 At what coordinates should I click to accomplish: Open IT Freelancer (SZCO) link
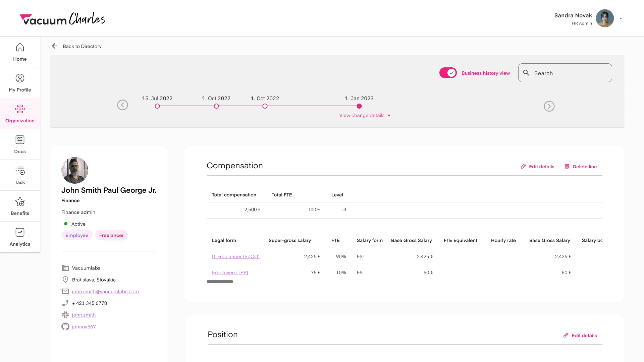click(x=236, y=256)
